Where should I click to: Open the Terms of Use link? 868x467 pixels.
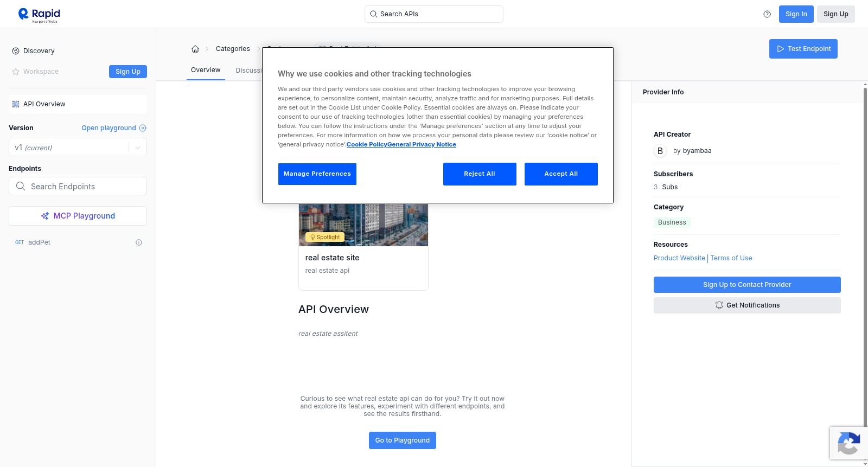(x=731, y=258)
